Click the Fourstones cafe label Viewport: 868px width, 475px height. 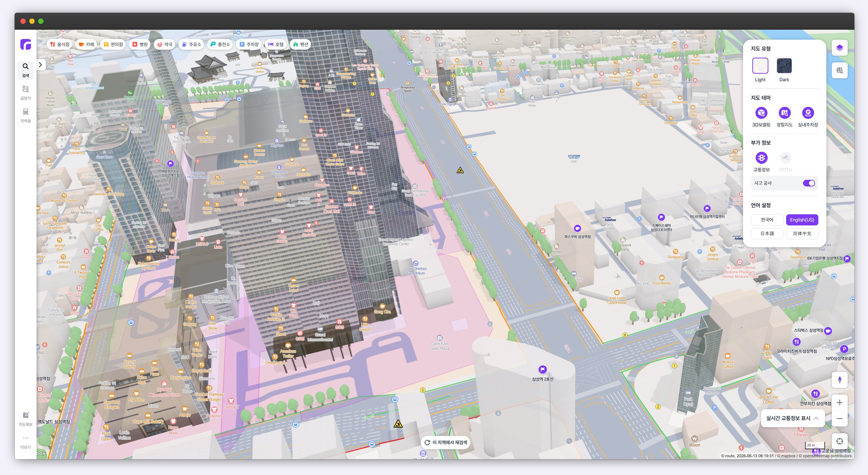click(x=662, y=283)
